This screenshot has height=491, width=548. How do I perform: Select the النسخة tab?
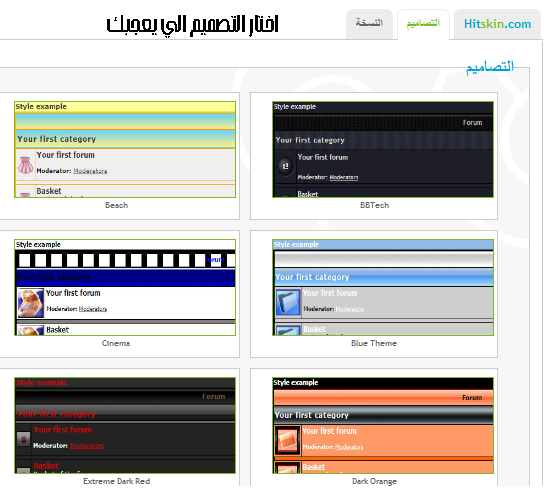[369, 23]
